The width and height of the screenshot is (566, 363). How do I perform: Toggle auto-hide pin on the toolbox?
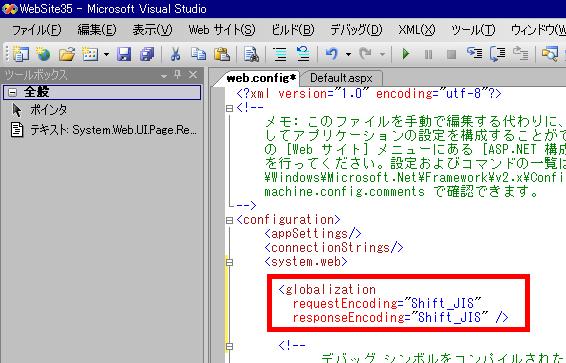pos(178,75)
